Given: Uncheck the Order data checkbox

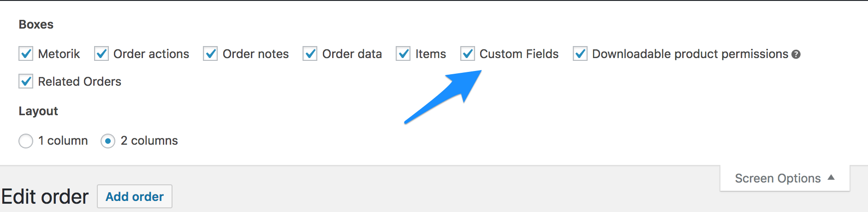Looking at the screenshot, I should [x=310, y=54].
